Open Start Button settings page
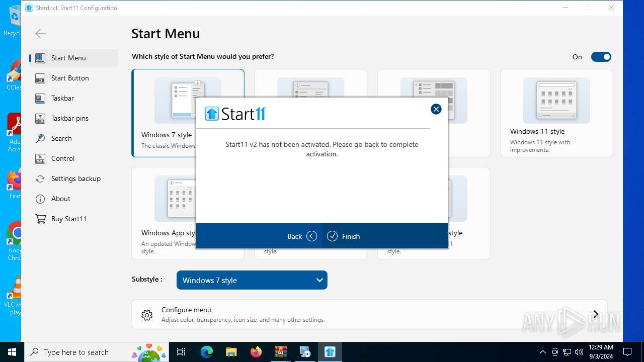Viewport: 644px width, 362px height. click(73, 78)
